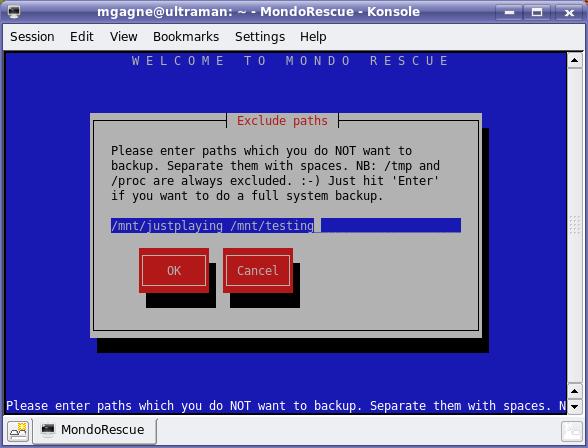This screenshot has width=588, height=448.
Task: Open the Help menu
Action: pyautogui.click(x=313, y=37)
